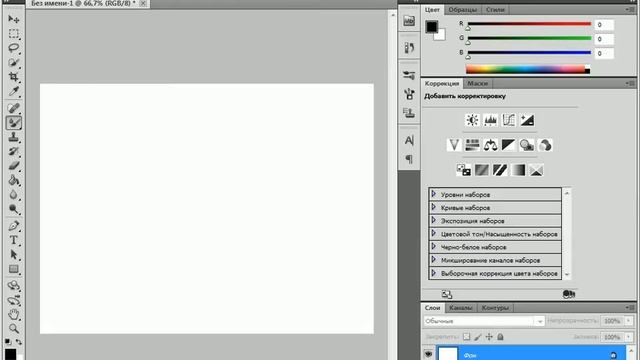
Task: Select the Eyedropper tool
Action: 13,91
